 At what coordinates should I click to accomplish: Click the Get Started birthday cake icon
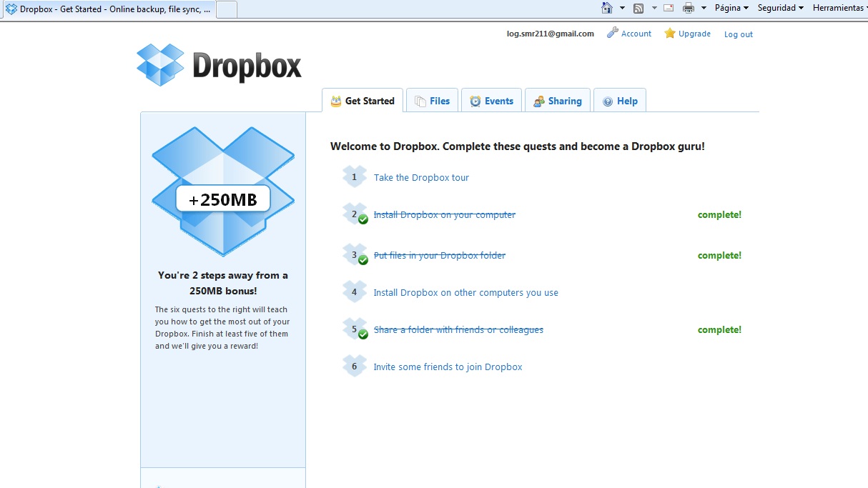[335, 101]
